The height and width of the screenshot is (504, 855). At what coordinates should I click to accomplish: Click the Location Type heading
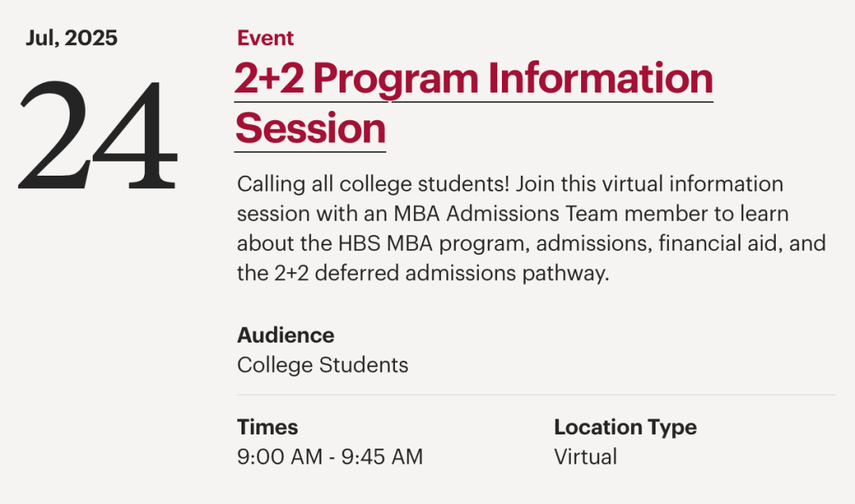point(625,427)
